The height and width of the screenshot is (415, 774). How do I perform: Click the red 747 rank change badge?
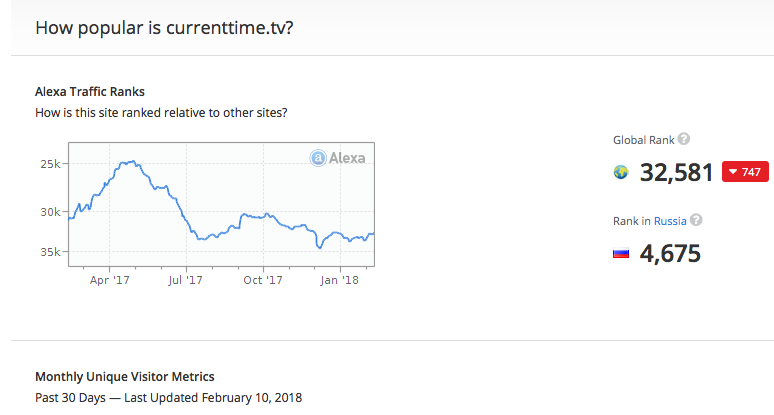pos(745,172)
